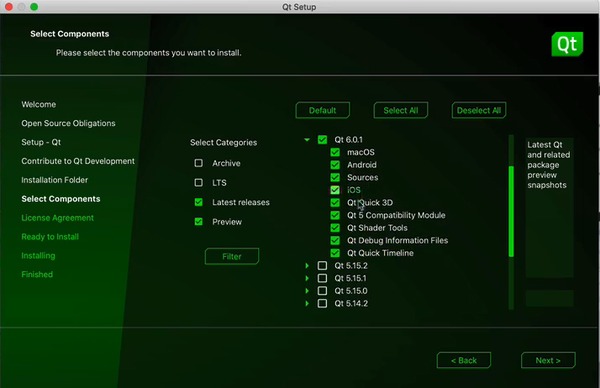Viewport: 600px width, 388px height.
Task: Select the Qt Debug Information Files label
Action: click(398, 240)
